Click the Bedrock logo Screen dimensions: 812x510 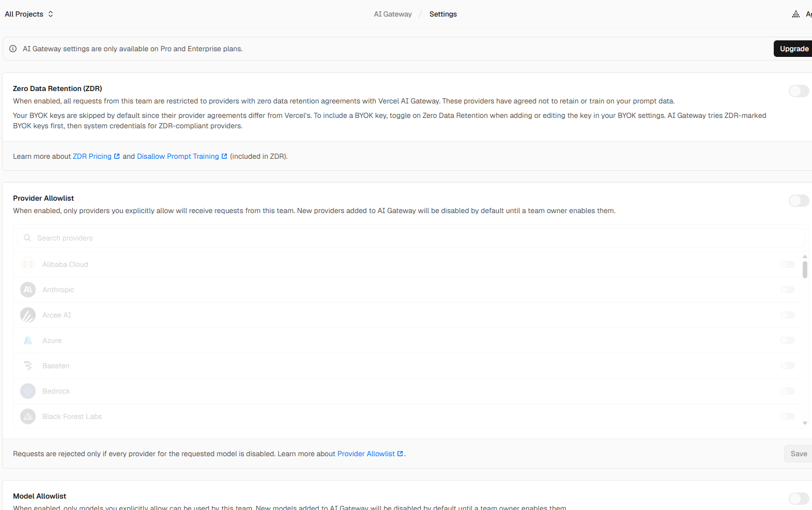tap(28, 391)
